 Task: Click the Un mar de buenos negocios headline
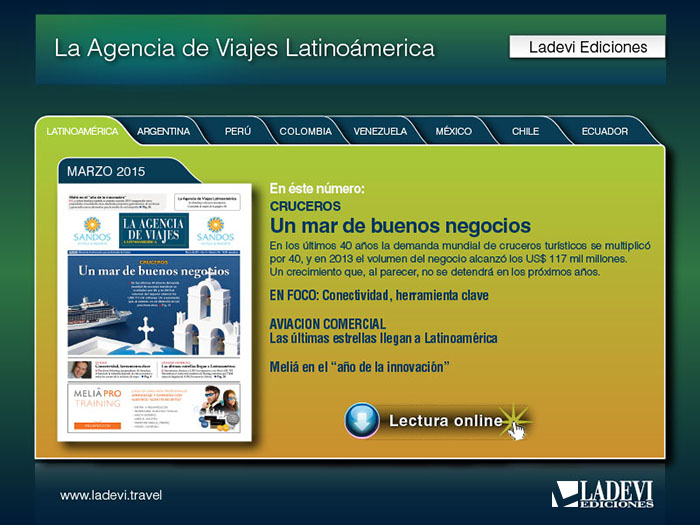point(400,226)
